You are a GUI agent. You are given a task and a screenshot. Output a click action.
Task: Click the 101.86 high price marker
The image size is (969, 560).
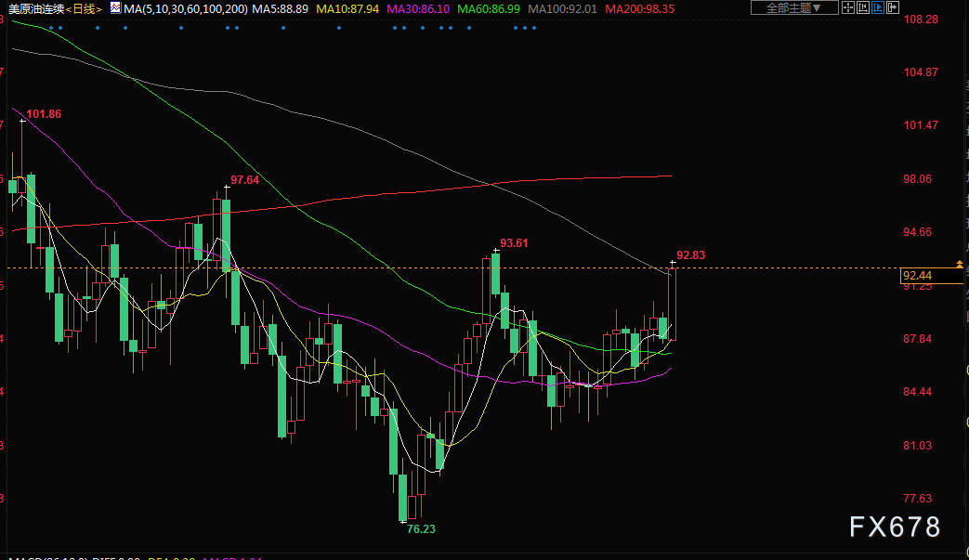(44, 114)
